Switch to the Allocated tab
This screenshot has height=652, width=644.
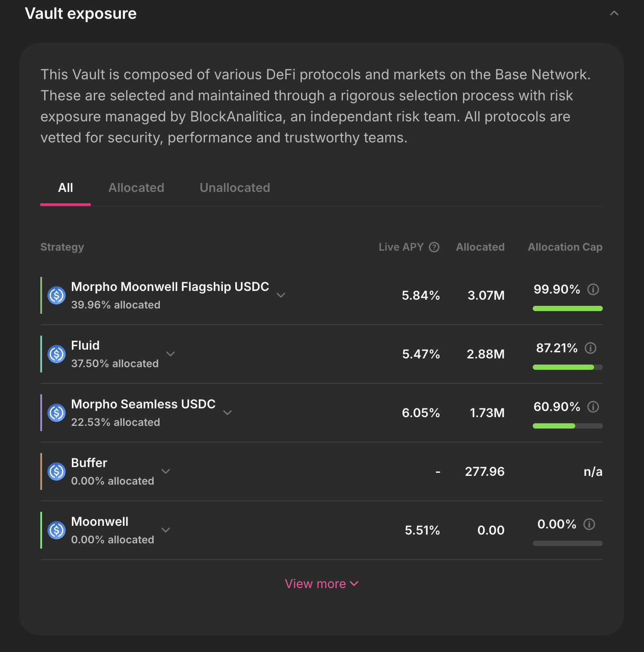[136, 188]
